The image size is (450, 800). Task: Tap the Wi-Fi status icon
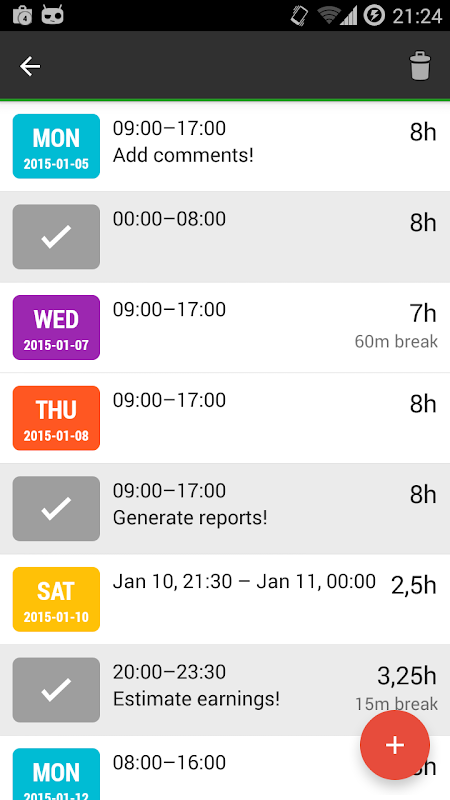click(x=329, y=15)
